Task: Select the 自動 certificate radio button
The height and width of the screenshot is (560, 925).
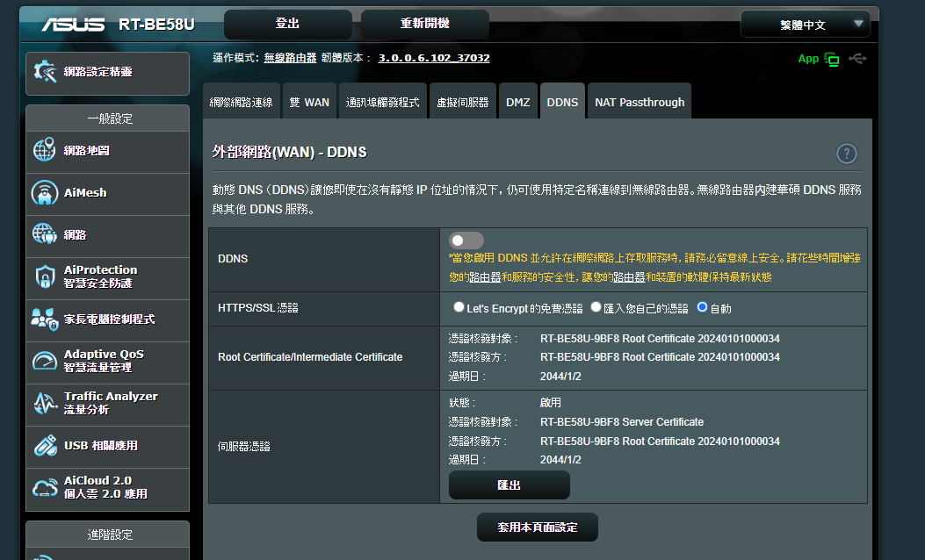Action: coord(702,307)
